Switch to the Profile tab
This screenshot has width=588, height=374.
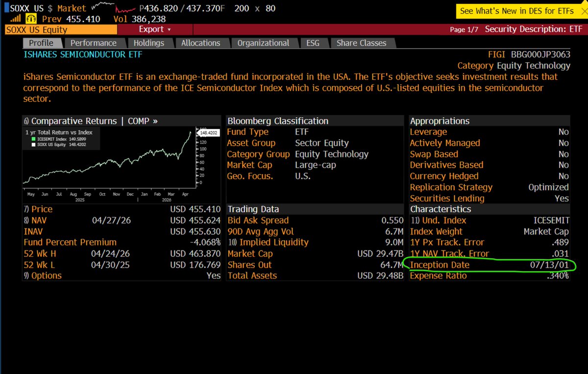point(41,43)
